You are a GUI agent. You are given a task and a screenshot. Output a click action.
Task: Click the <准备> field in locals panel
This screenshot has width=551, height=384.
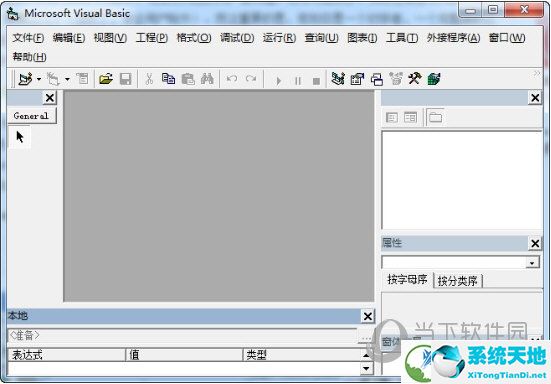[x=182, y=336]
